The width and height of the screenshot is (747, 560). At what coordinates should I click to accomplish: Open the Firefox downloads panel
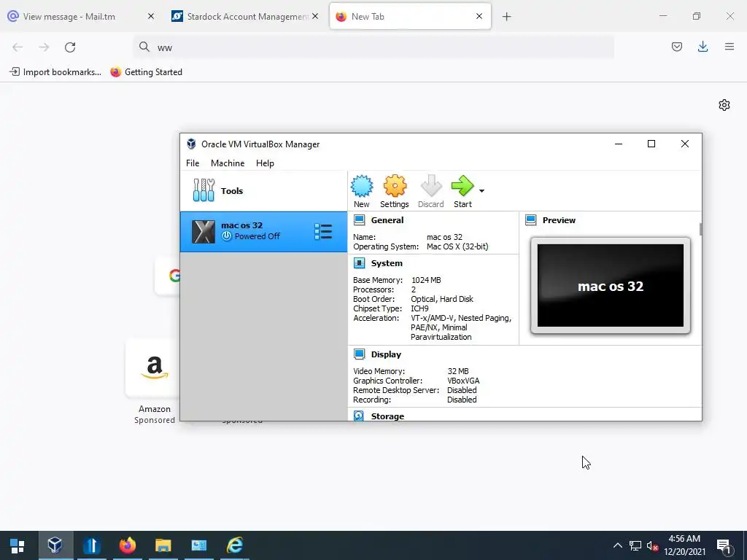(x=703, y=47)
